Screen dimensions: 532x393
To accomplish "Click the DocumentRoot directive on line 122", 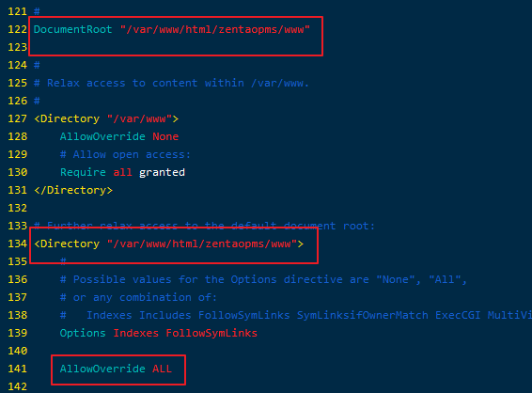I will pyautogui.click(x=73, y=29).
